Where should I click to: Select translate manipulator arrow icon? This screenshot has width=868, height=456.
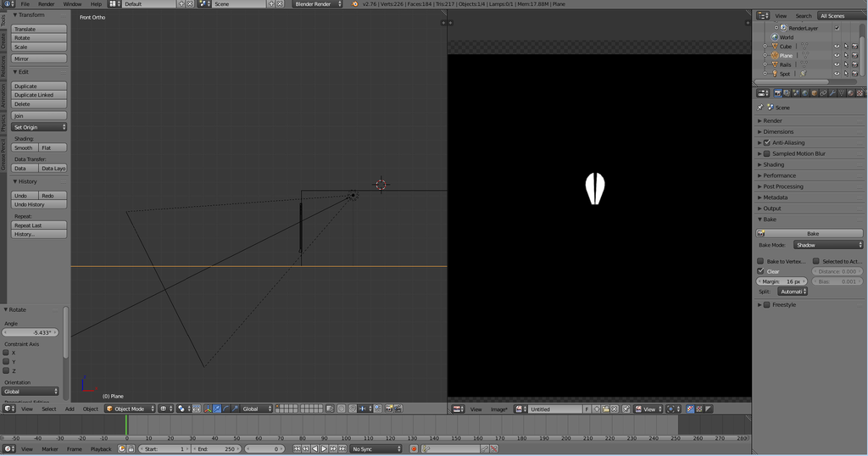tap(217, 409)
